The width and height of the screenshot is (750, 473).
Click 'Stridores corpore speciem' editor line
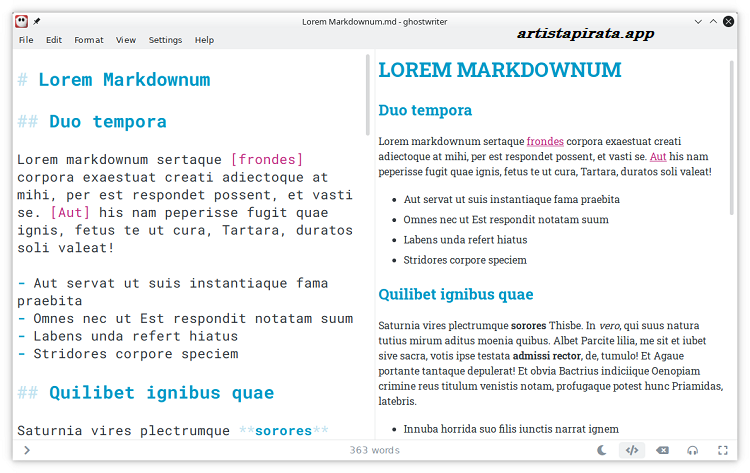128,354
